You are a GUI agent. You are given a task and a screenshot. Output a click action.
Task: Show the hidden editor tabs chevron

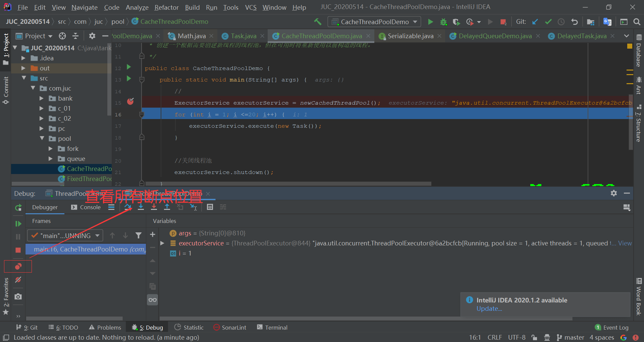(626, 36)
